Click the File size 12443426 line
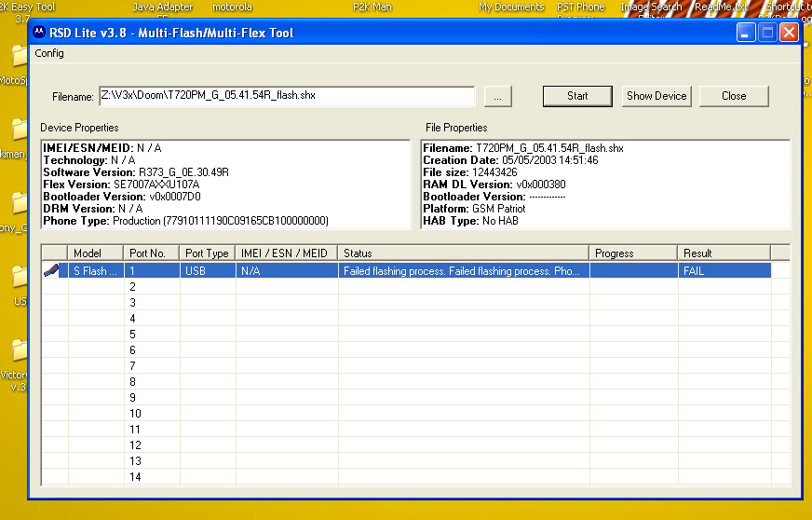The height and width of the screenshot is (520, 812). click(469, 172)
